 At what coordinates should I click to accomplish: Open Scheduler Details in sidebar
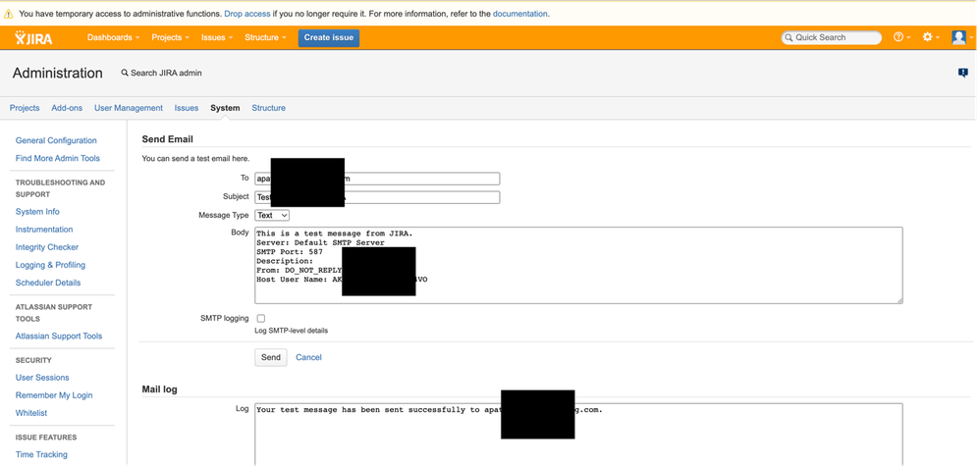point(48,283)
